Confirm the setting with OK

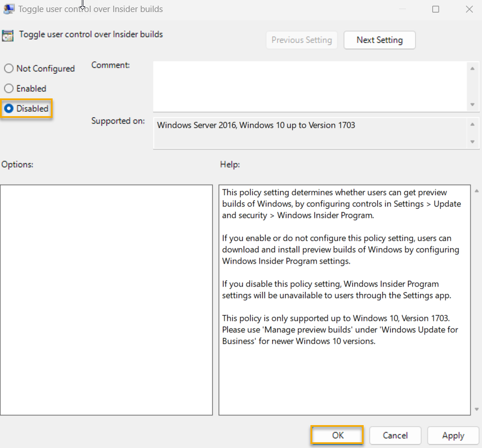pos(337,435)
